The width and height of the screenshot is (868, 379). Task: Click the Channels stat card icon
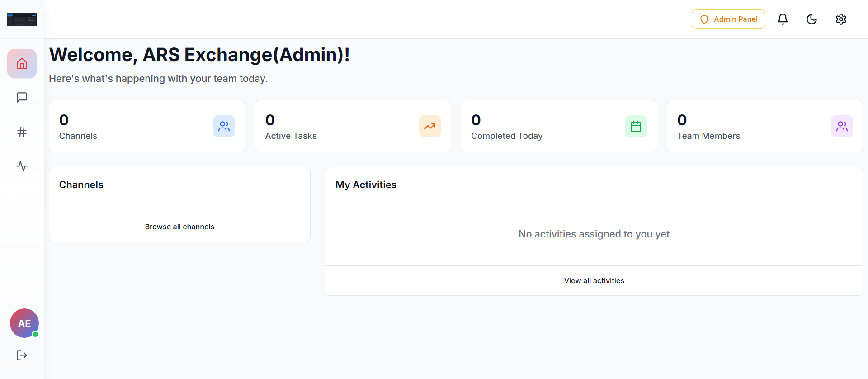[x=224, y=126]
